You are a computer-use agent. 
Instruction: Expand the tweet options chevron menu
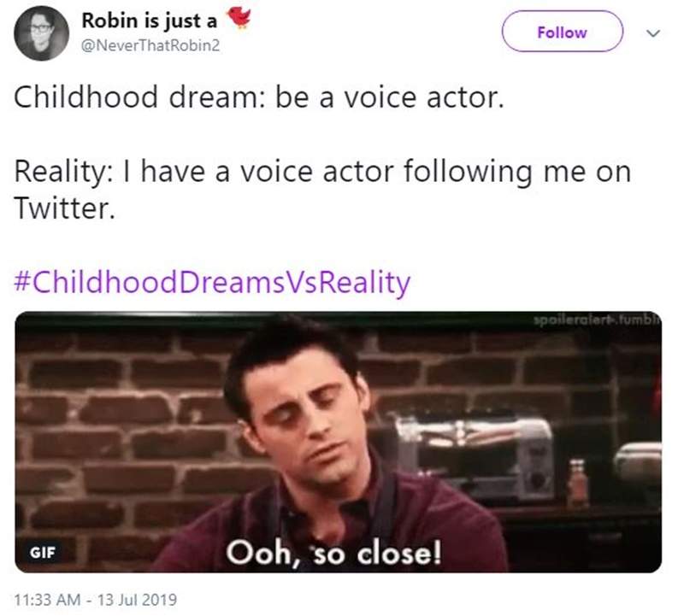656,33
